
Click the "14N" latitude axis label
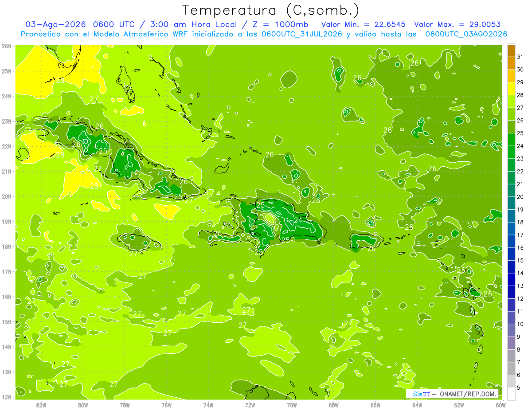click(7, 347)
